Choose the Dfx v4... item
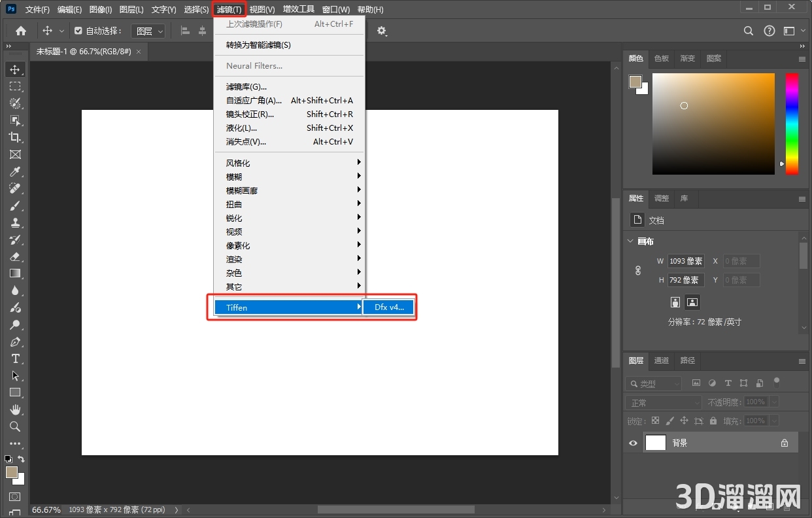Screen dimensions: 812x518 [x=389, y=307]
